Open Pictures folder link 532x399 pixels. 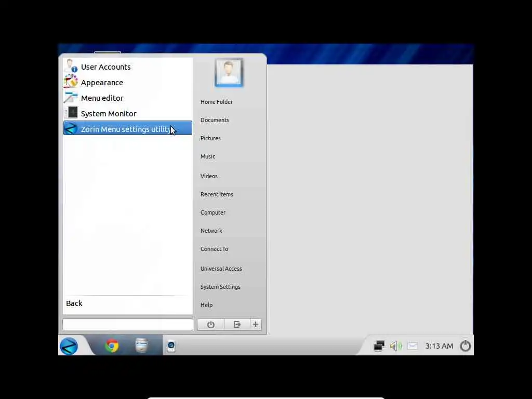coord(210,138)
